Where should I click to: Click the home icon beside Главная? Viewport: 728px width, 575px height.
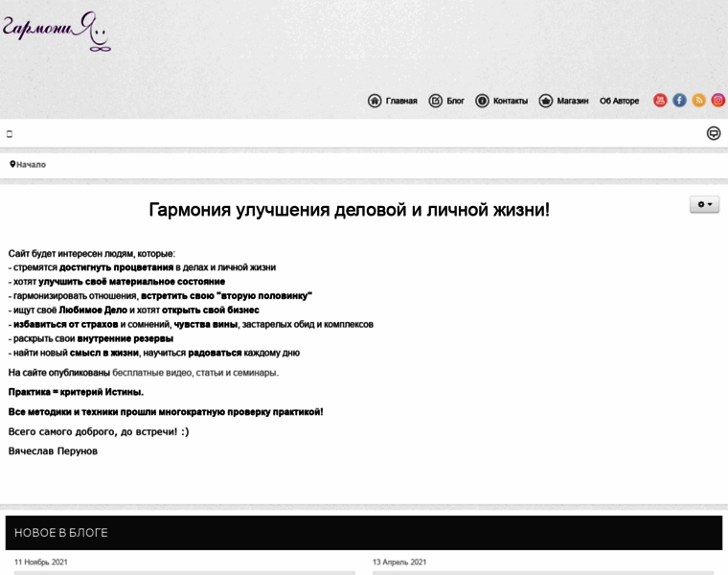pos(375,101)
